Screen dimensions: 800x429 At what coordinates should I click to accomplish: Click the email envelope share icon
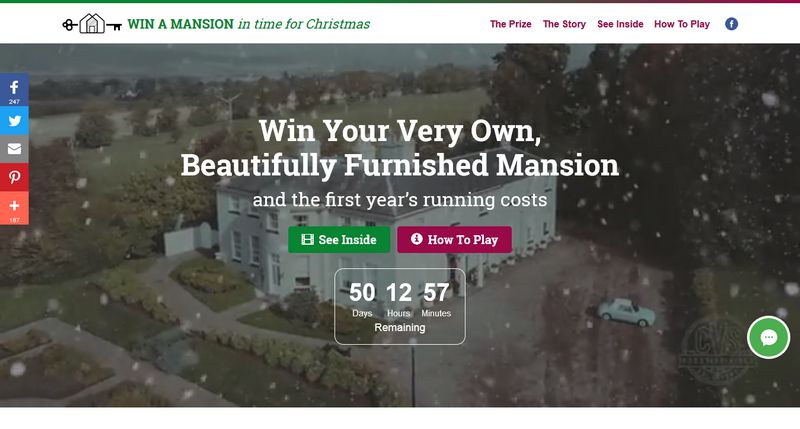pyautogui.click(x=14, y=149)
